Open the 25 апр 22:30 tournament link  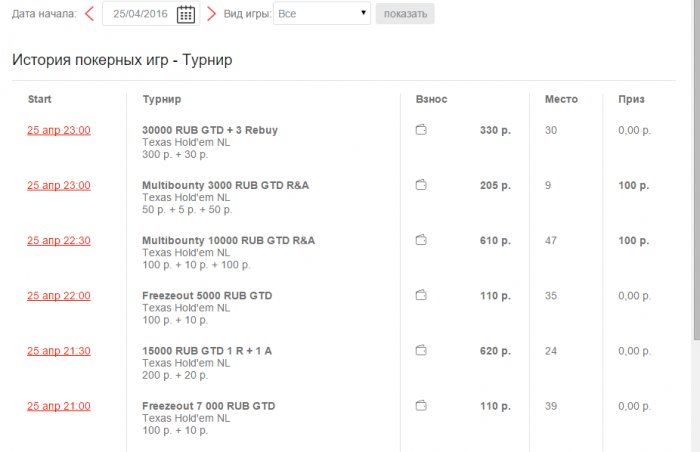pos(58,240)
